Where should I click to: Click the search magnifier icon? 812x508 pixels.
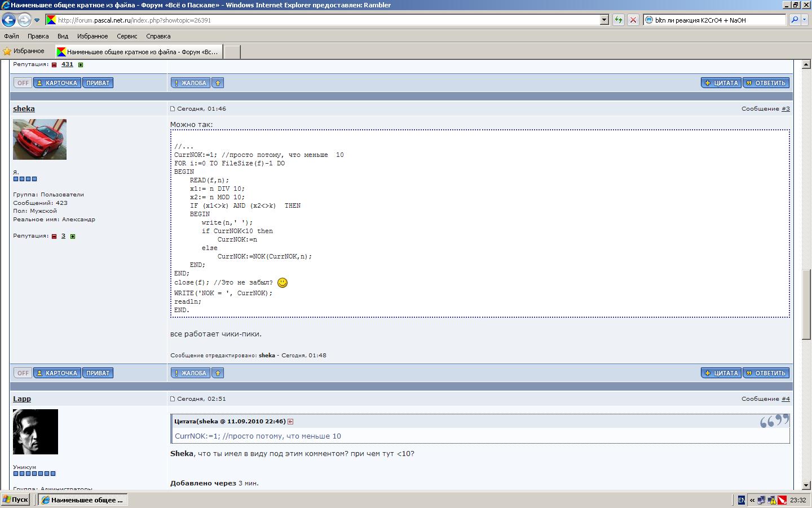pyautogui.click(x=794, y=20)
